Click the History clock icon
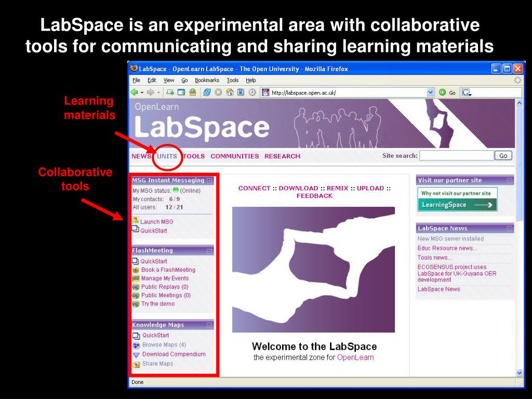The height and width of the screenshot is (399, 532). (x=252, y=92)
